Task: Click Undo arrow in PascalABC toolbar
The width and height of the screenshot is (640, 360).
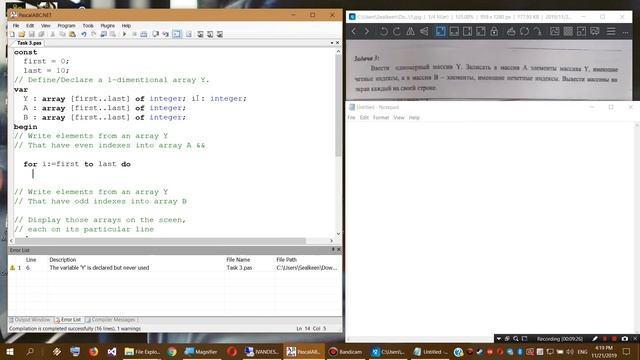Action: pos(84,34)
